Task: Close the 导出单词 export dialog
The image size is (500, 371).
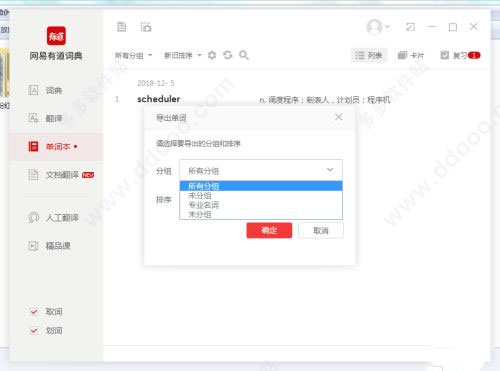Action: (338, 117)
